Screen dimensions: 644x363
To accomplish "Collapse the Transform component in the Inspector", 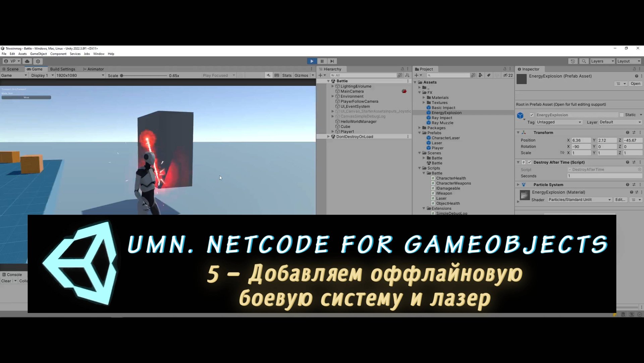I will click(x=518, y=132).
